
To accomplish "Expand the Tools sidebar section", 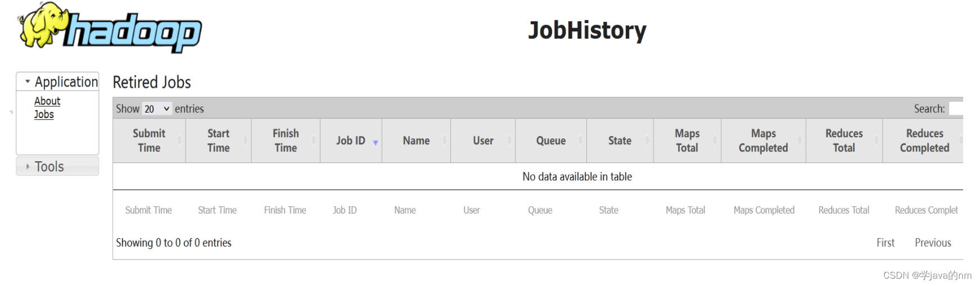I will [58, 166].
